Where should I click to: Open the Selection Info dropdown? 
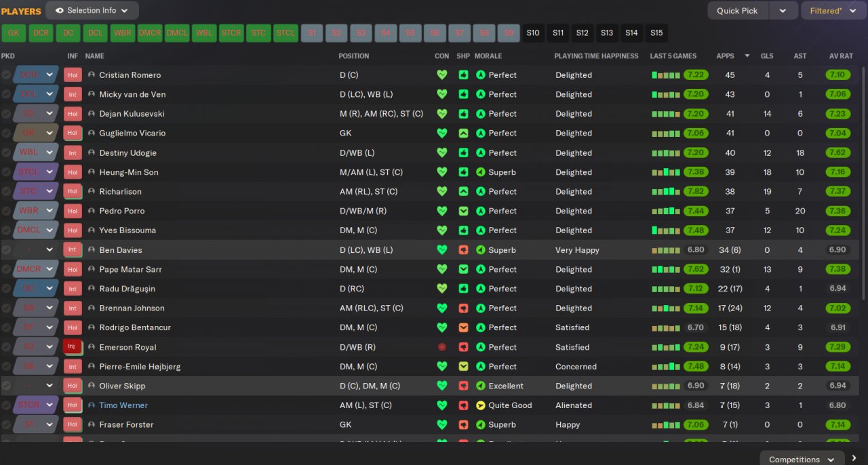coord(92,11)
